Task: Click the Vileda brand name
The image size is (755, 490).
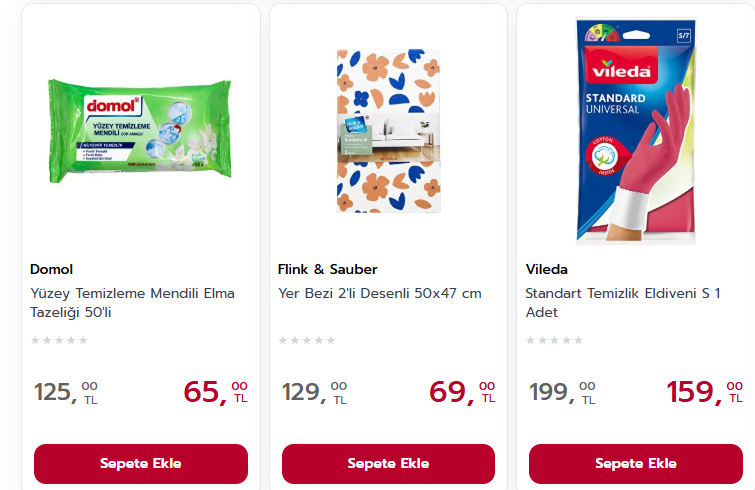Action: tap(547, 269)
